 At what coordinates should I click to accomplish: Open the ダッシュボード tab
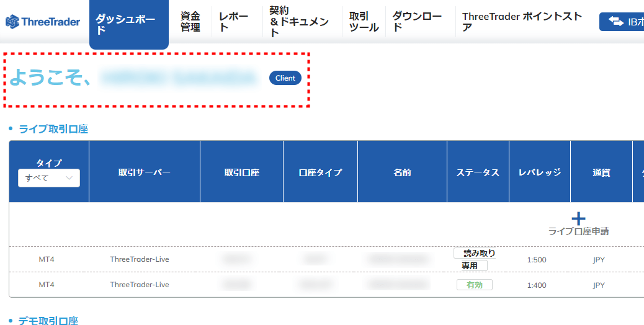tap(129, 24)
